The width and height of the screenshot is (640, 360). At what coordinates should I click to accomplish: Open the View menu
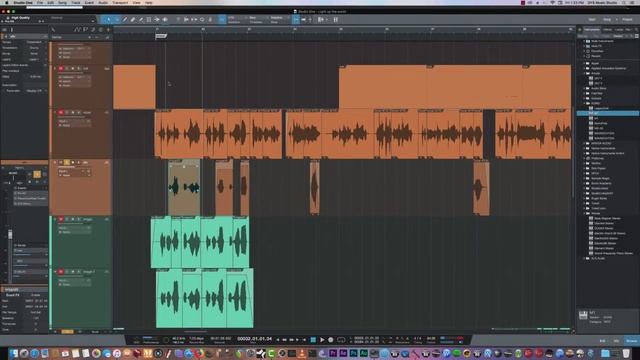[137, 2]
